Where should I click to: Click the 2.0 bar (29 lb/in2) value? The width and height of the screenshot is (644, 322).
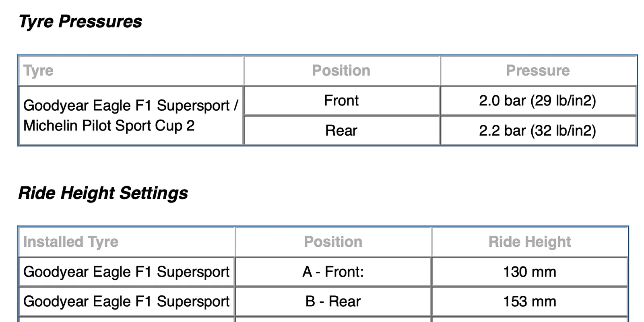tap(538, 101)
